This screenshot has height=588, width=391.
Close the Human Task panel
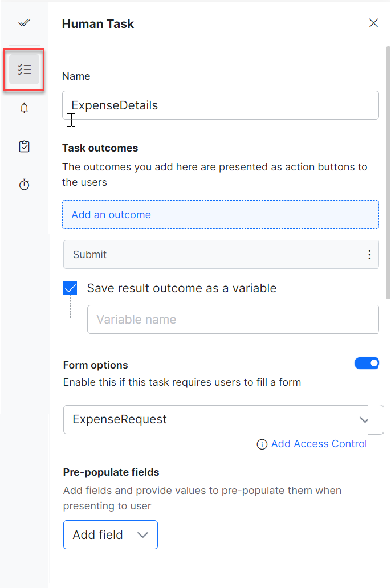tap(373, 23)
